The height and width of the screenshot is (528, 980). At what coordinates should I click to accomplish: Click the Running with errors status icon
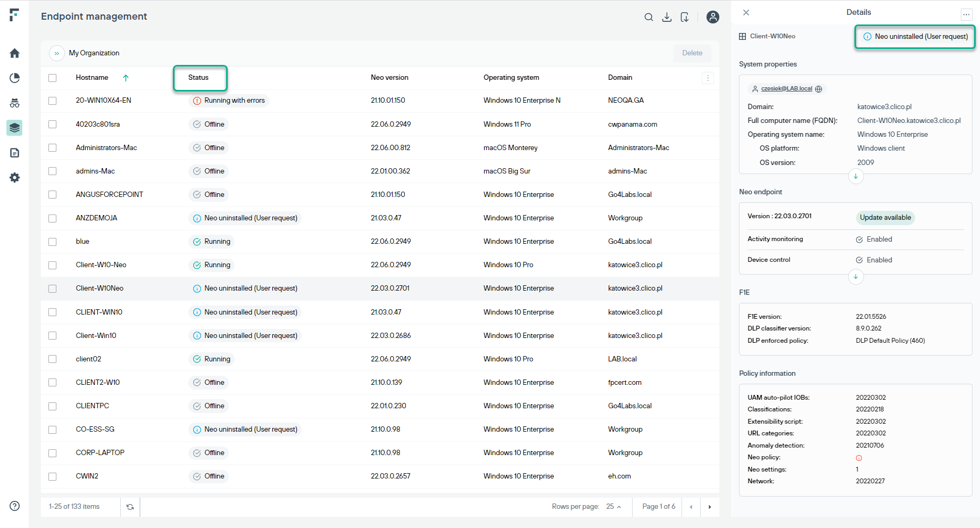click(197, 101)
